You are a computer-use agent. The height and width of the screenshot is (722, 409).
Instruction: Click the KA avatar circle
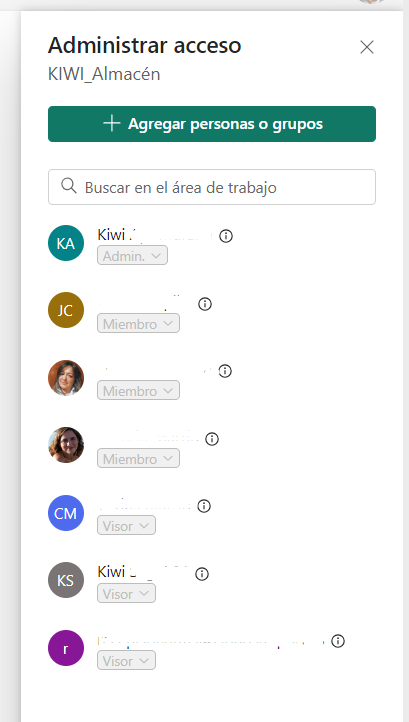click(x=66, y=243)
